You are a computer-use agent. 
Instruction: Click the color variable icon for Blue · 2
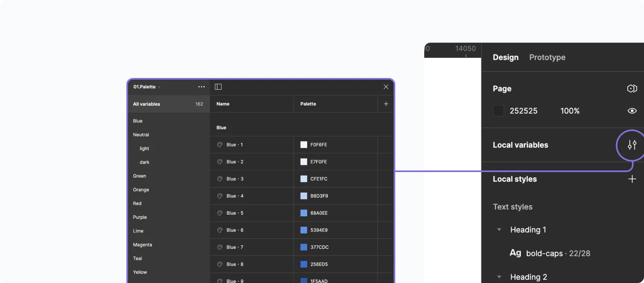(x=220, y=162)
